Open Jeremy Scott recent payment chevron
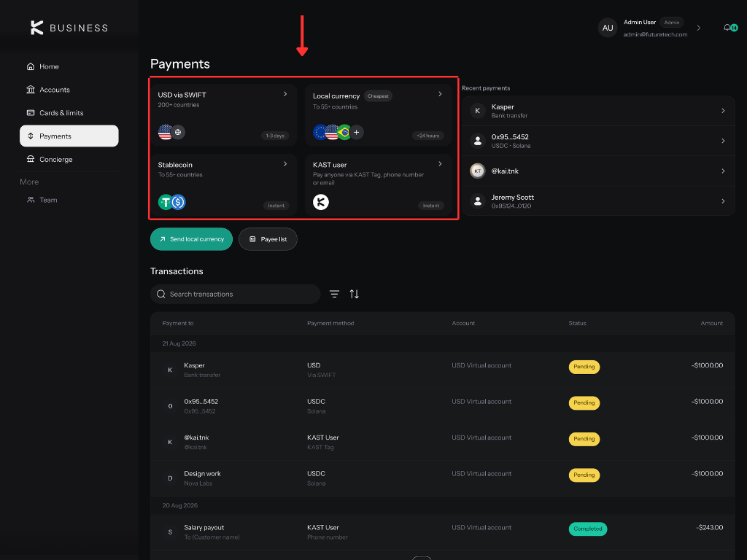 (723, 201)
